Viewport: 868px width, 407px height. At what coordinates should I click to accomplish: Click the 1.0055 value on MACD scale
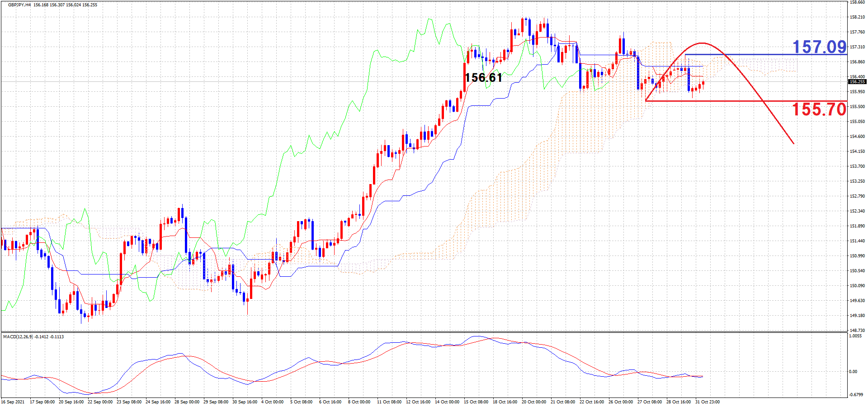click(855, 336)
